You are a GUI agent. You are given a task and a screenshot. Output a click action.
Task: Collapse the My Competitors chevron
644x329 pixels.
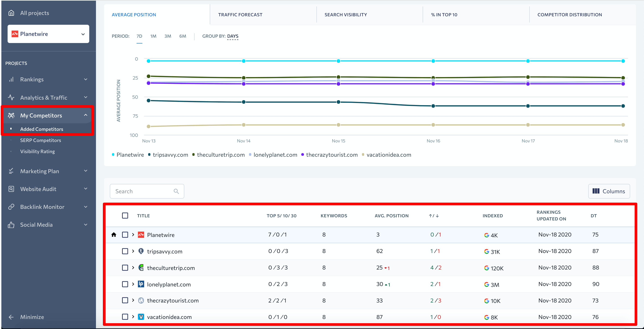click(x=86, y=115)
